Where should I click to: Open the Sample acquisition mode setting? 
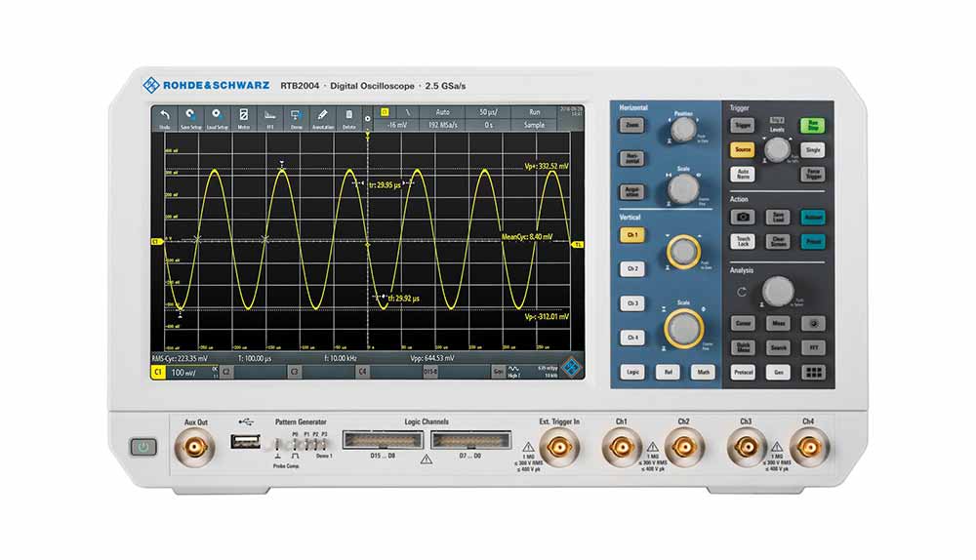click(534, 125)
